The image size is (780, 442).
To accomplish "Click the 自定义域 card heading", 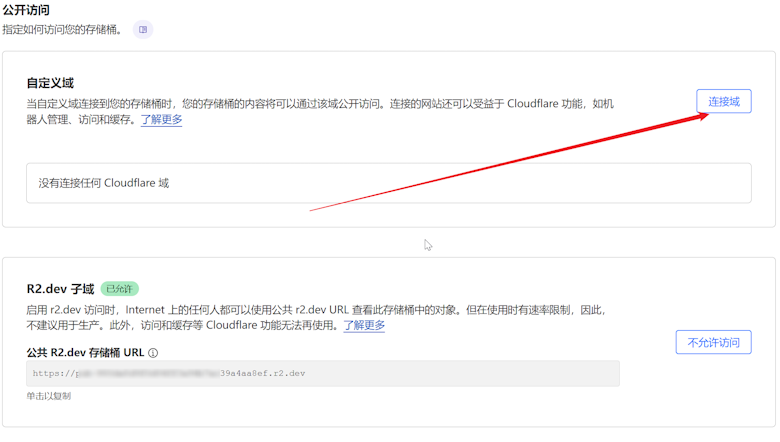I will 50,83.
